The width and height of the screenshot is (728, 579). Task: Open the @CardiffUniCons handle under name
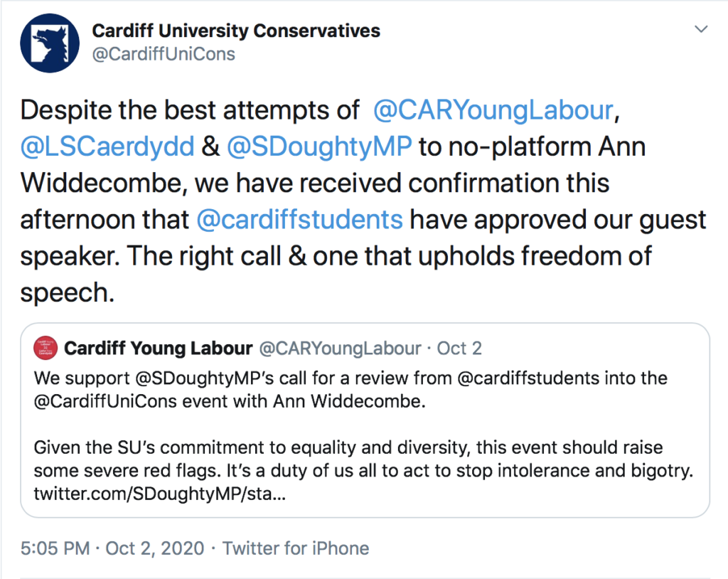[x=164, y=54]
